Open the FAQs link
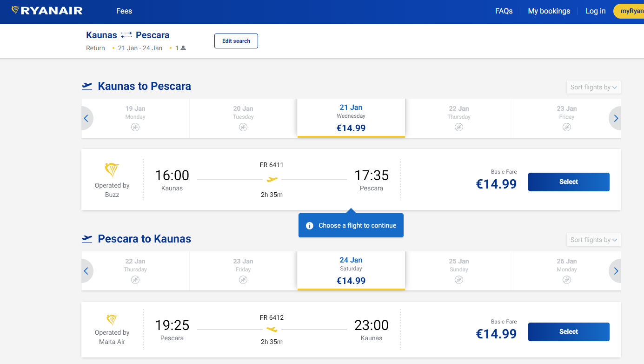Screen dimensions: 644x364 [x=504, y=11]
